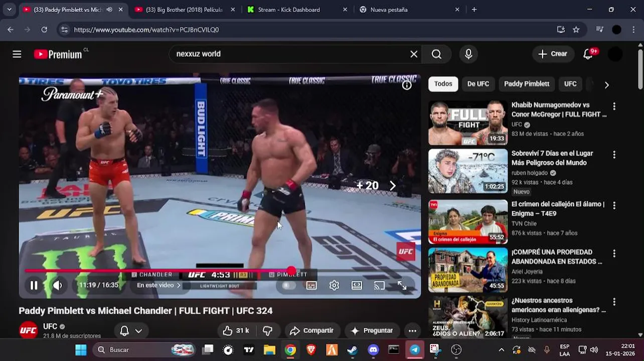
Task: Click the Preguntar button
Action: pos(372,331)
